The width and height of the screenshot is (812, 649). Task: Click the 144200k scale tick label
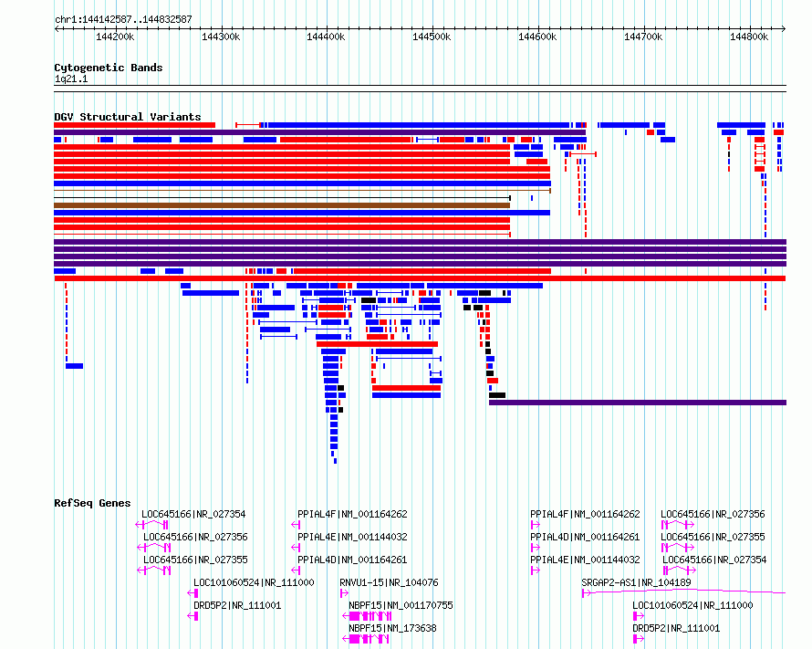coord(115,37)
